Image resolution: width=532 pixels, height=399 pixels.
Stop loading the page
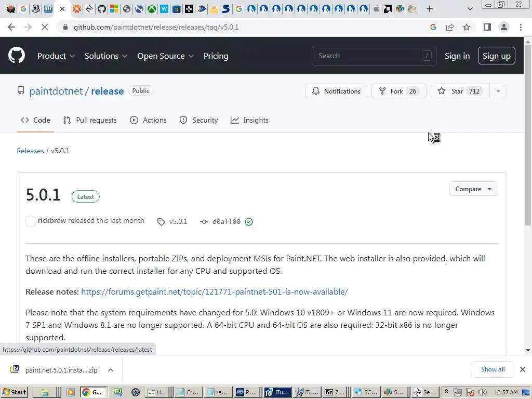[45, 27]
